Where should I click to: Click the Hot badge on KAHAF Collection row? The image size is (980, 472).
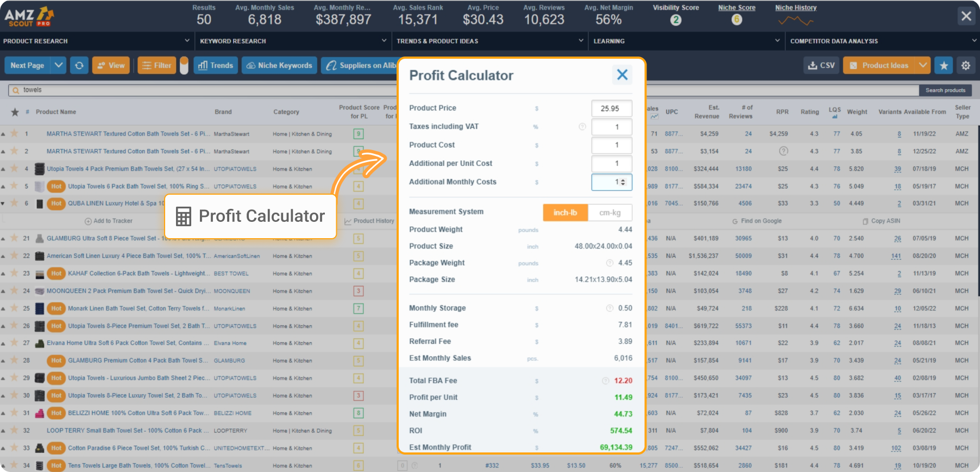pyautogui.click(x=56, y=274)
